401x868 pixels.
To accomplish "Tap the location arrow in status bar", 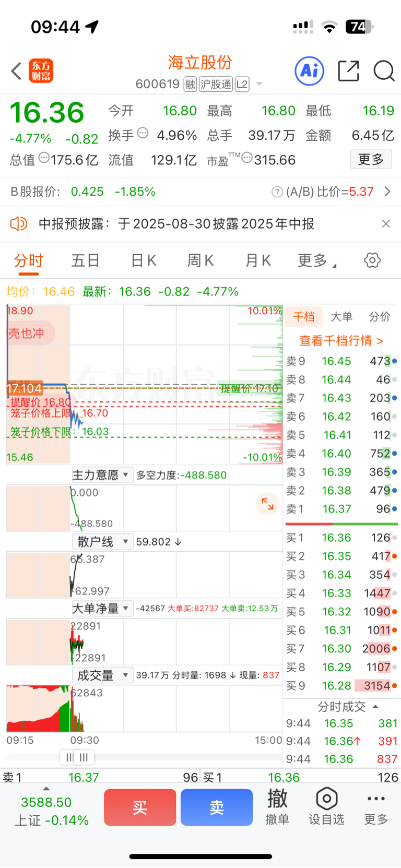I will point(92,27).
